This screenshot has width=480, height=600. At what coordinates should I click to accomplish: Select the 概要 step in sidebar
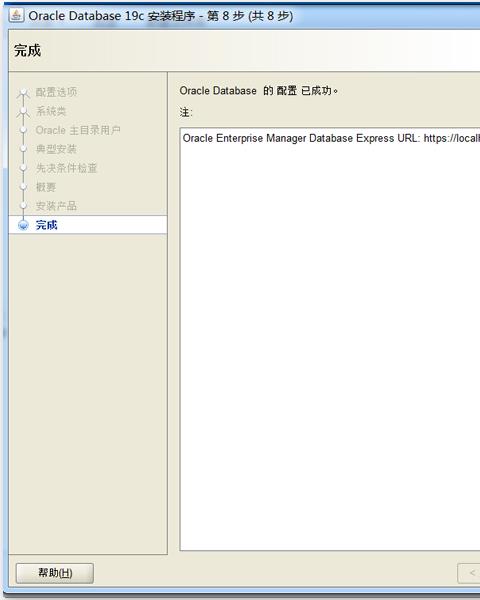coord(46,187)
